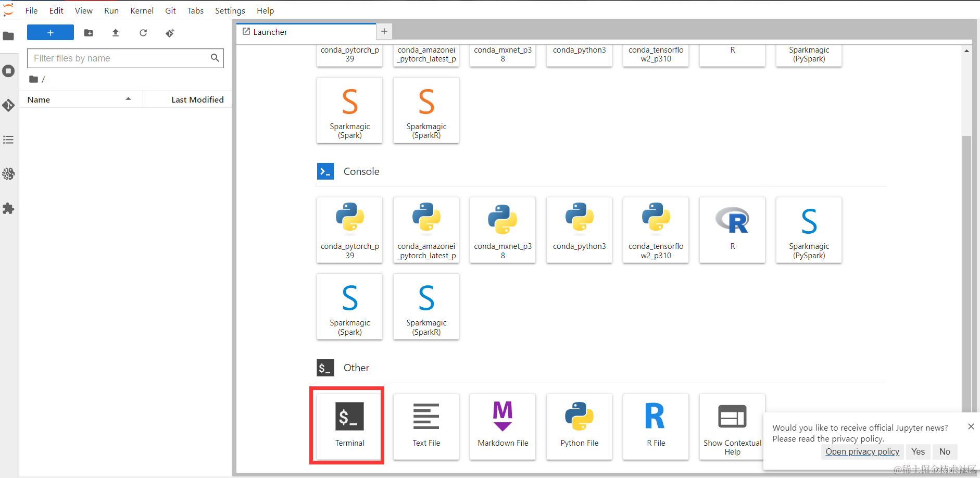This screenshot has width=980, height=478.
Task: Open the Kernel menu
Action: [x=142, y=10]
